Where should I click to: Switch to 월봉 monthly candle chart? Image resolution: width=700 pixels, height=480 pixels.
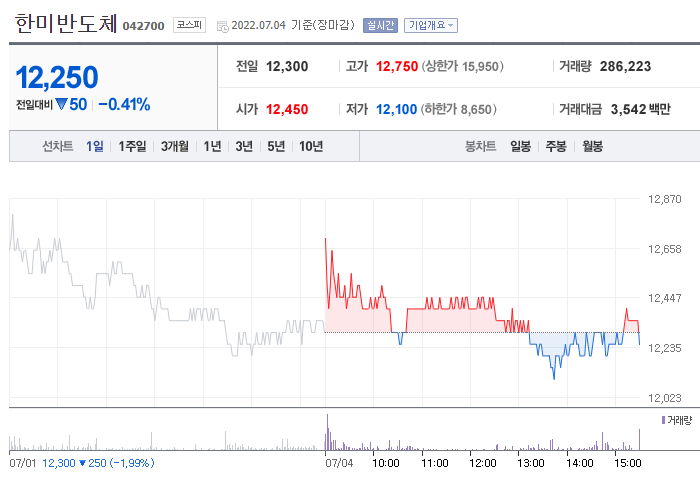coord(592,146)
